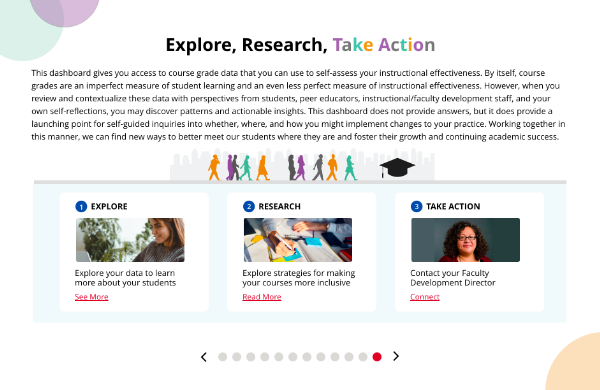Click the Explore card photo of woman
This screenshot has height=390, width=600.
tap(130, 240)
